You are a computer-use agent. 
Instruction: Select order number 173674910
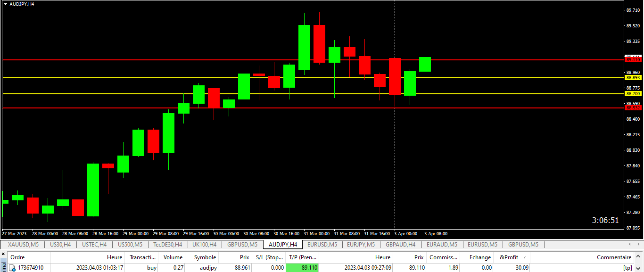pos(31,268)
